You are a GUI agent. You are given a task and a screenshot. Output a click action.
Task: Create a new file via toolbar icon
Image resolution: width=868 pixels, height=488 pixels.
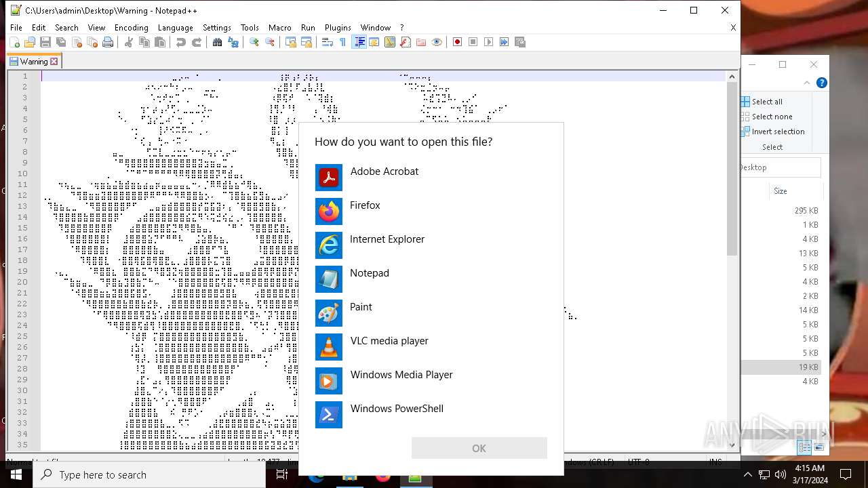(14, 42)
